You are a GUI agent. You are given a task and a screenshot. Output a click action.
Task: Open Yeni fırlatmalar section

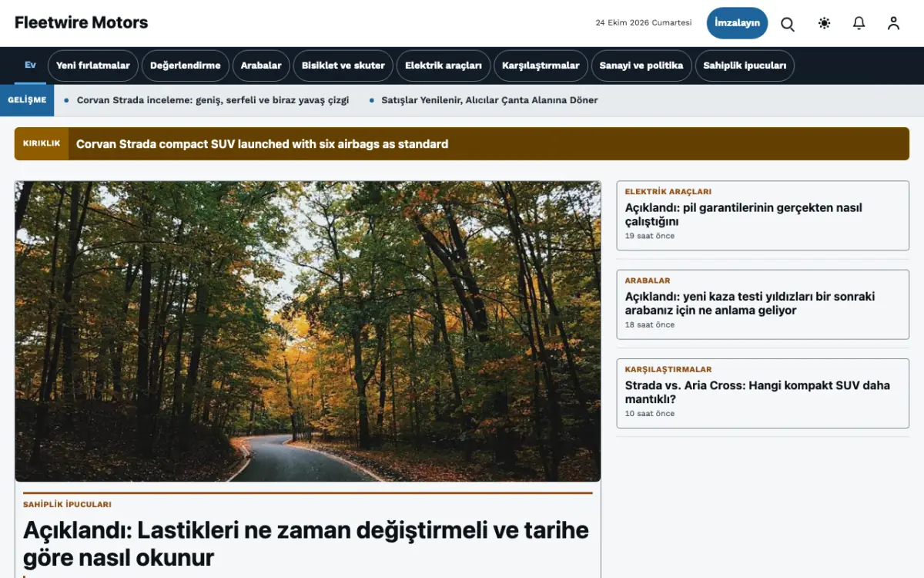(93, 66)
